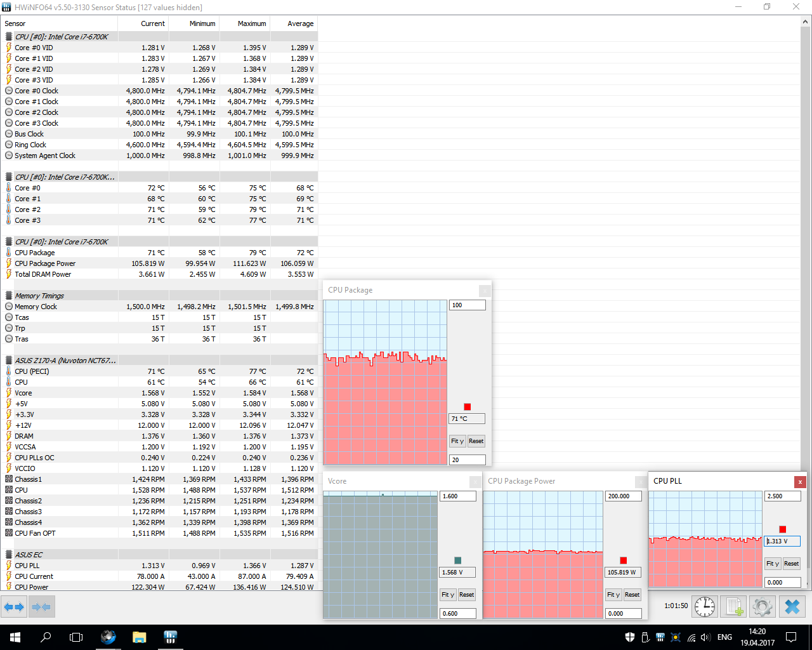Select the Memory Timings group header
The image size is (812, 650).
coord(159,296)
